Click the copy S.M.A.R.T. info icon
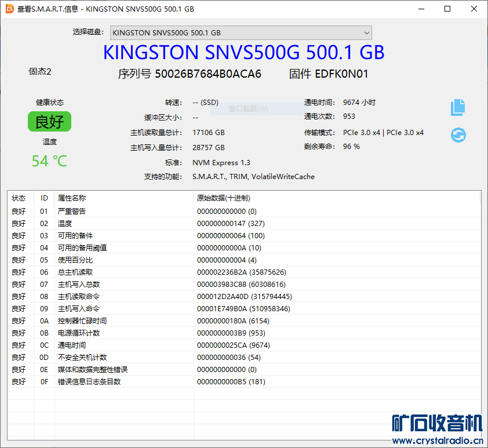 click(458, 107)
